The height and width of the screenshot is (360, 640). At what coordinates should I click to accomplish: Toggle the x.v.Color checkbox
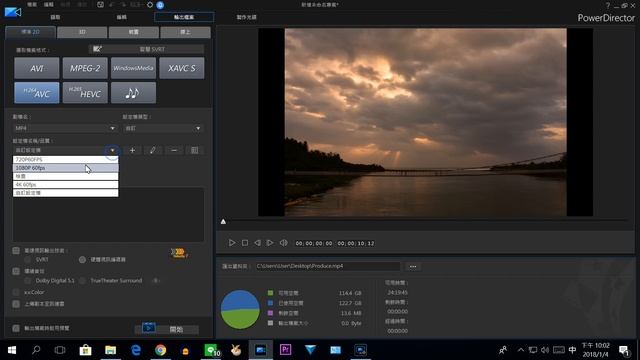tap(16, 292)
